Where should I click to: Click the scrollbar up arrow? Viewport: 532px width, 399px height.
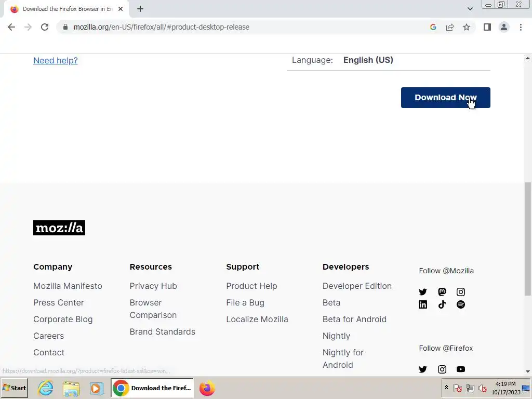[x=528, y=58]
